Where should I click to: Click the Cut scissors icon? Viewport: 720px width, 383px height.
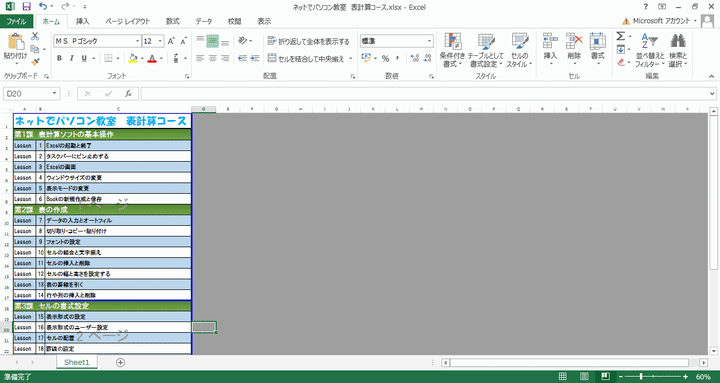[x=35, y=37]
